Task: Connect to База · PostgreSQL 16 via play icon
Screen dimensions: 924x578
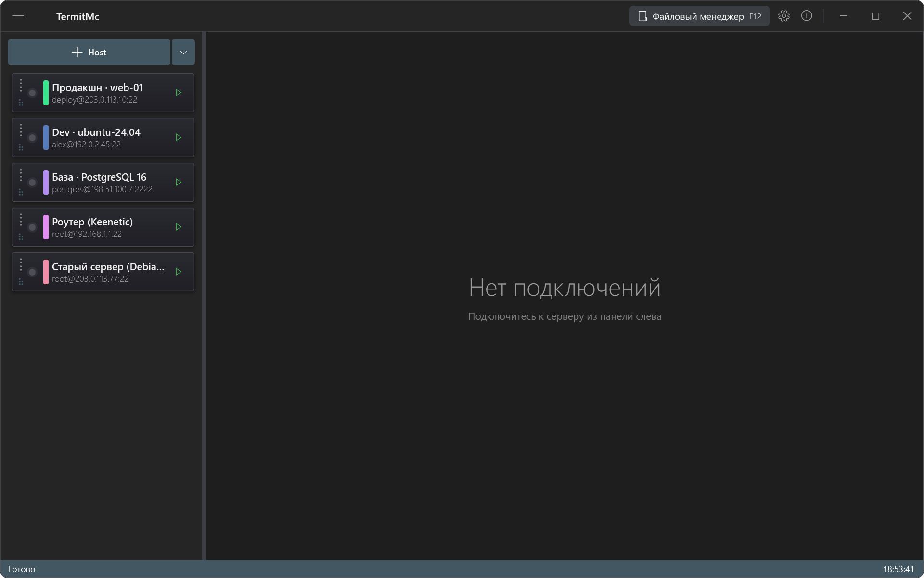Action: pyautogui.click(x=179, y=182)
